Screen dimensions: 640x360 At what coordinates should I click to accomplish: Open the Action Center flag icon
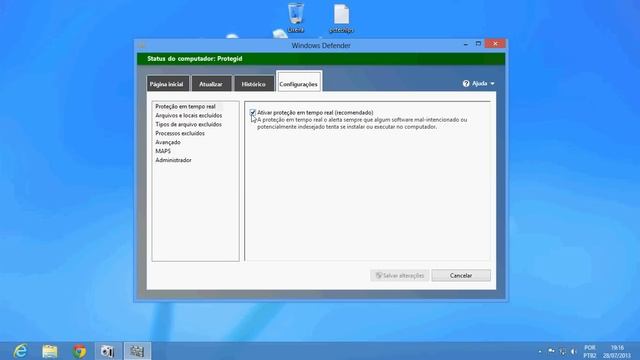551,351
